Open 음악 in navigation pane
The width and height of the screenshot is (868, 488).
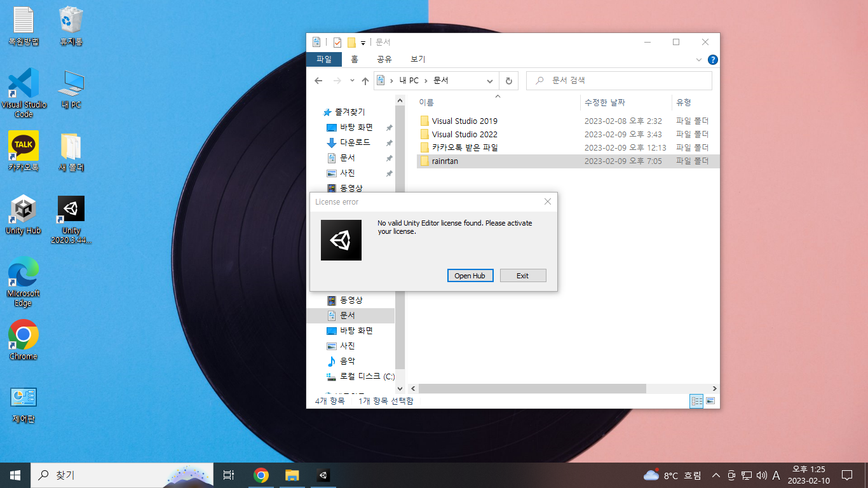pyautogui.click(x=348, y=361)
